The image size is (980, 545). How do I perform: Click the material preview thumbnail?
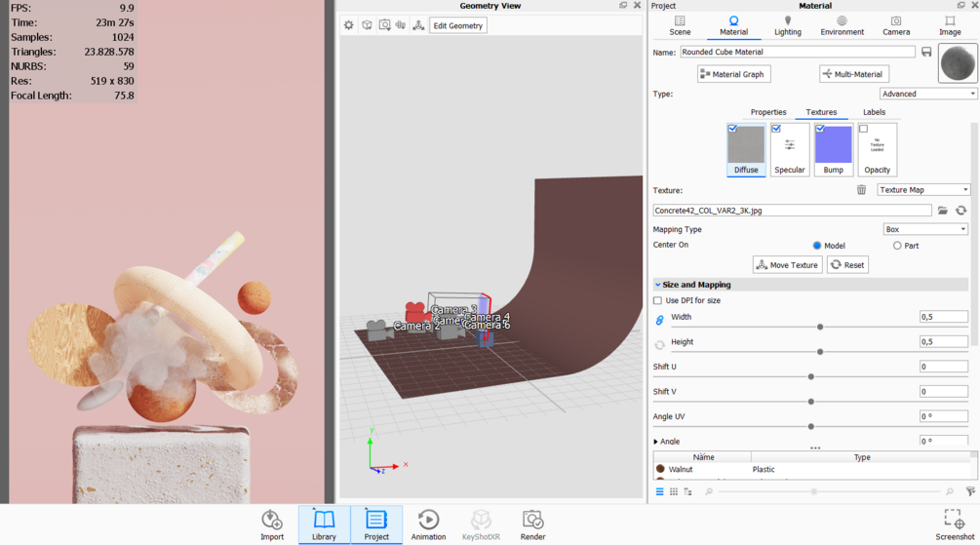pyautogui.click(x=958, y=62)
